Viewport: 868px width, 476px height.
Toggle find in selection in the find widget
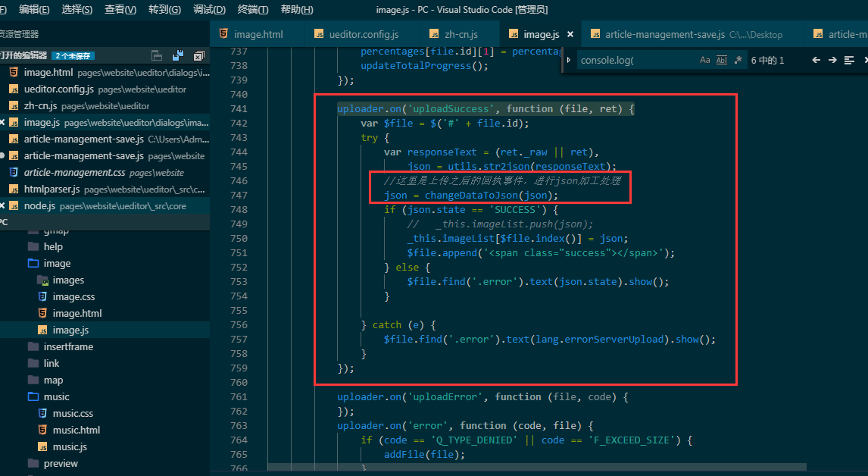(x=848, y=60)
